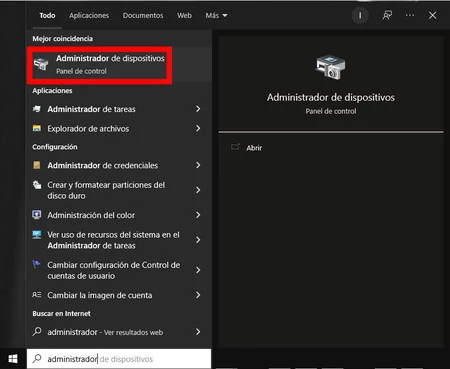
Task: Click the Administrador de dispositivos title in preview pane
Action: [x=331, y=97]
